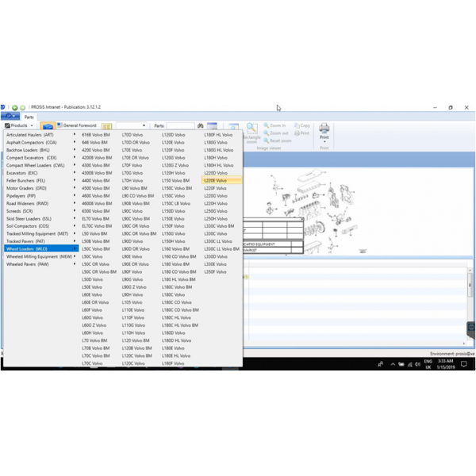Open the Products dropdown menu
The width and height of the screenshot is (476, 476).
(19, 125)
